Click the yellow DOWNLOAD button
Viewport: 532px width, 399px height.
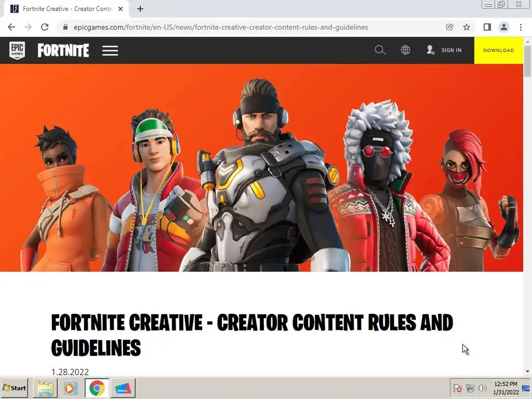498,50
